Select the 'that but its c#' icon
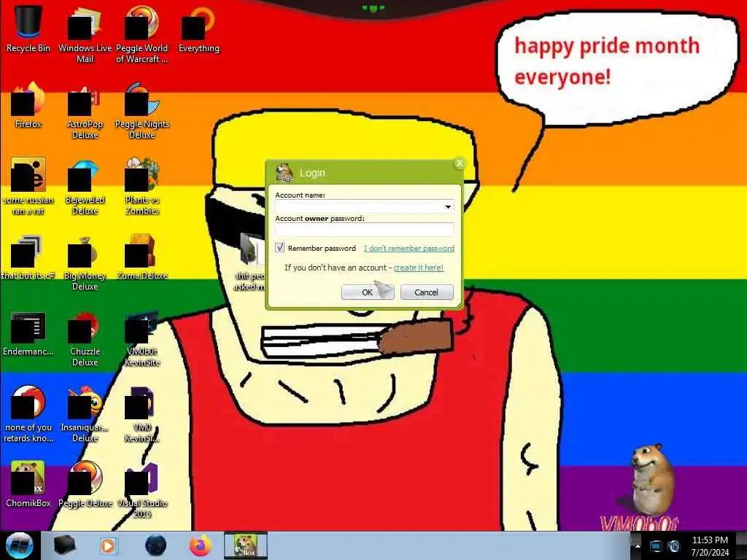This screenshot has width=747, height=560. pos(28,257)
